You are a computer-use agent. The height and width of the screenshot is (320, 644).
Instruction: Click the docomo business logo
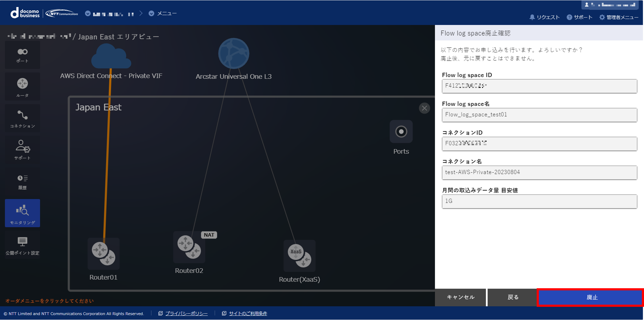25,13
